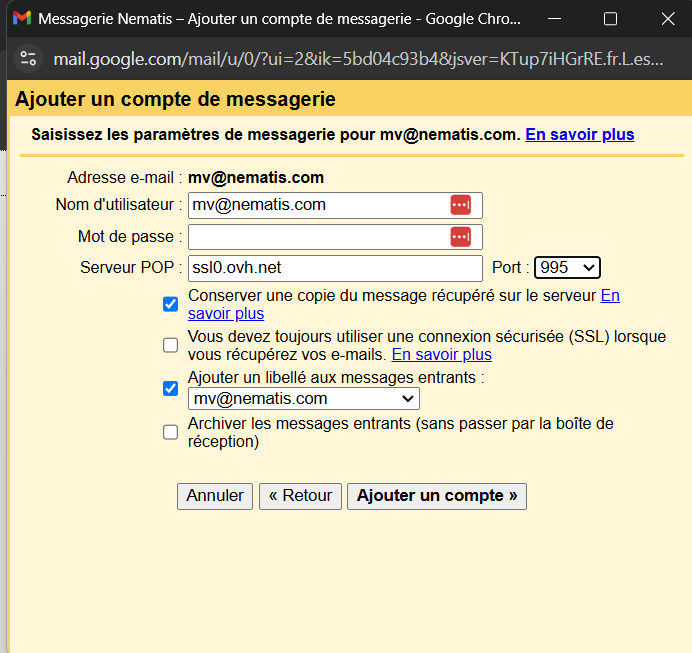The height and width of the screenshot is (653, 692).
Task: Open 'En savoir plus' link in header
Action: (579, 135)
